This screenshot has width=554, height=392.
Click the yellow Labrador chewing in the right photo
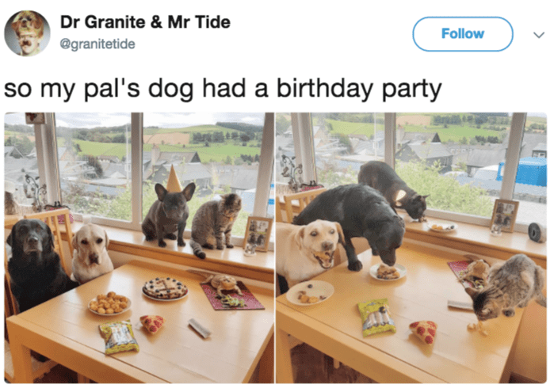click(311, 249)
